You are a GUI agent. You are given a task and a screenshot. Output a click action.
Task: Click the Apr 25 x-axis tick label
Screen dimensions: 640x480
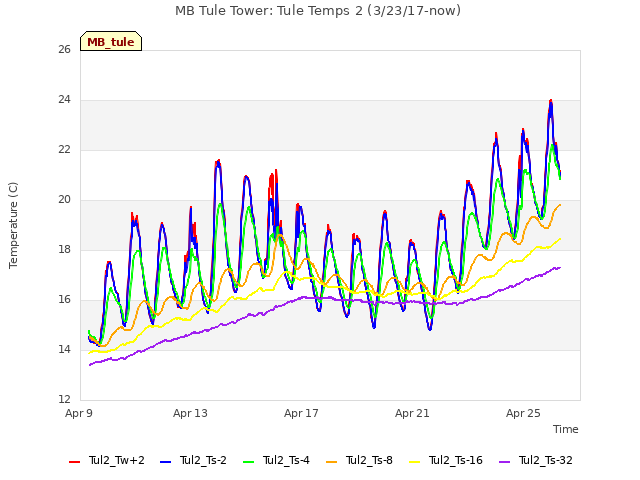click(x=523, y=413)
